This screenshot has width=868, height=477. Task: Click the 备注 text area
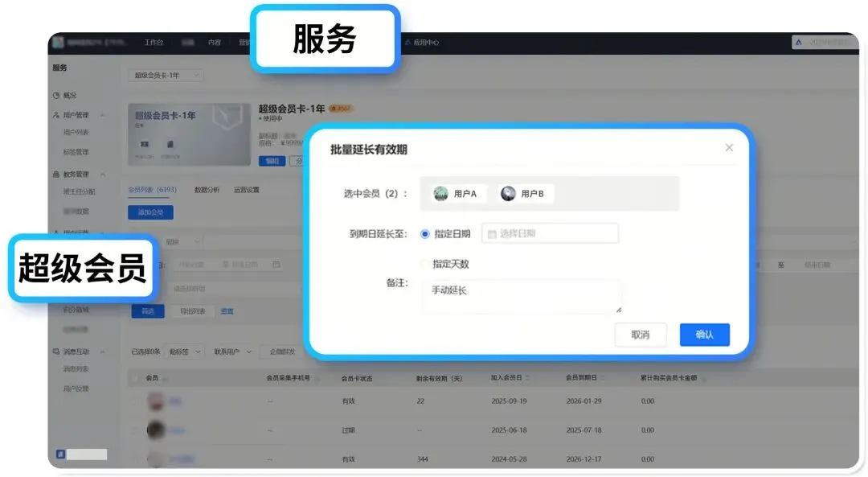tap(521, 296)
